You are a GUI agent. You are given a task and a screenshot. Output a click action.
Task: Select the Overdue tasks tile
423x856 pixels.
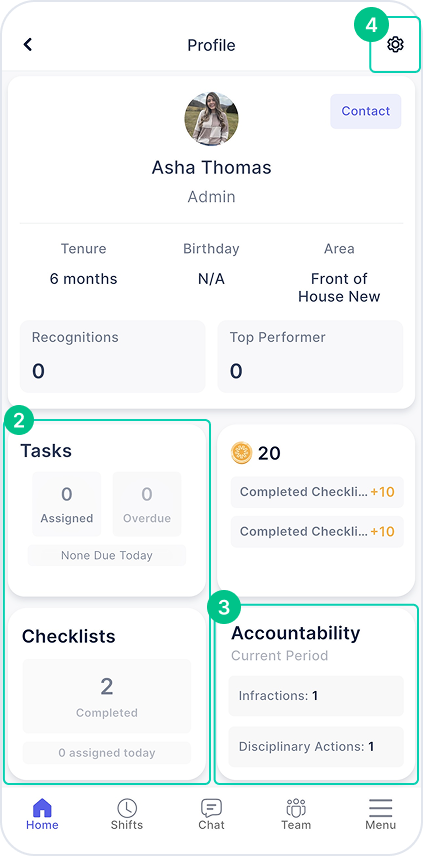tap(147, 504)
